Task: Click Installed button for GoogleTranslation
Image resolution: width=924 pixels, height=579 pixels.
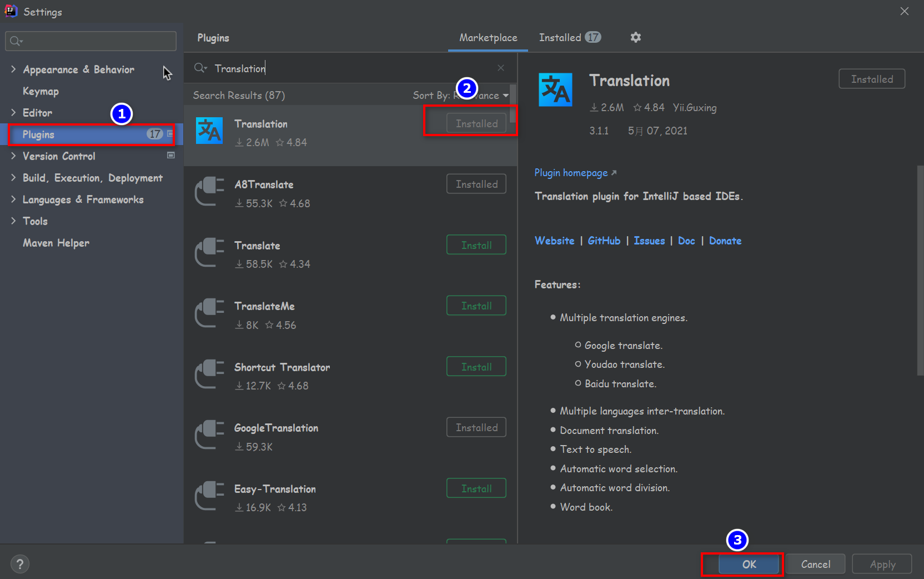Action: tap(476, 427)
